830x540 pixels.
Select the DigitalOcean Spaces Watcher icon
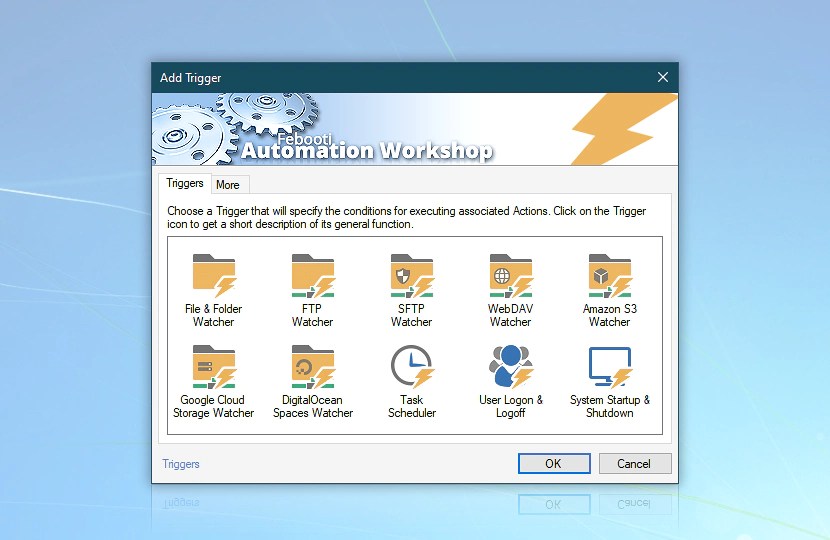pos(313,366)
